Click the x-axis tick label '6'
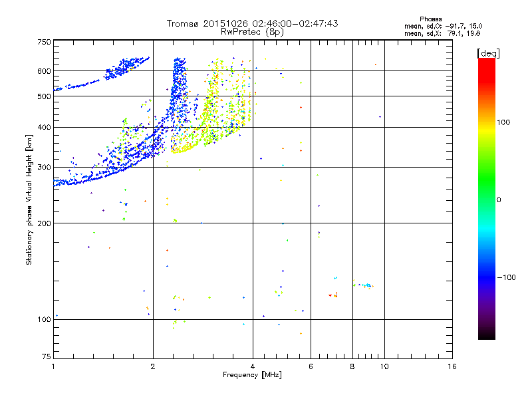 [311, 366]
